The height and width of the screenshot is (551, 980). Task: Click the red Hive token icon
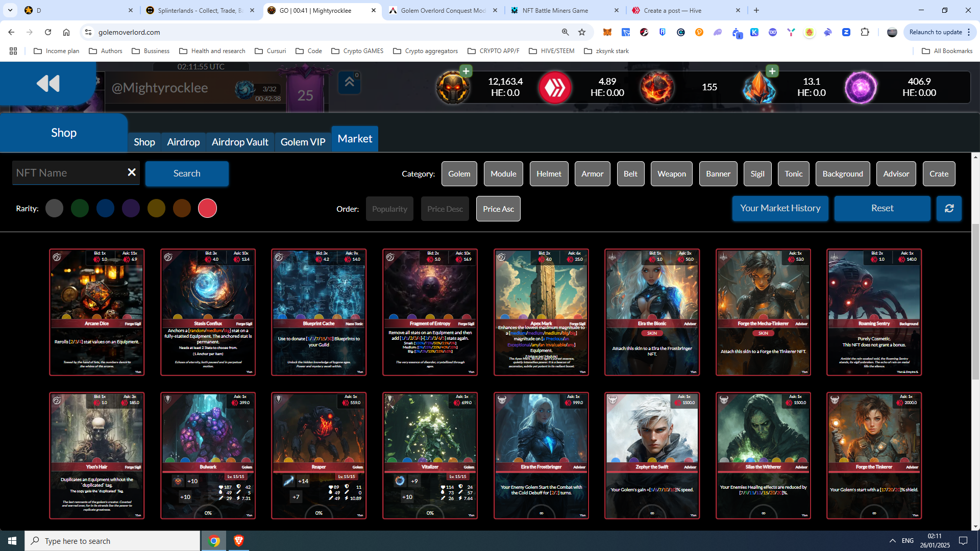coord(555,87)
